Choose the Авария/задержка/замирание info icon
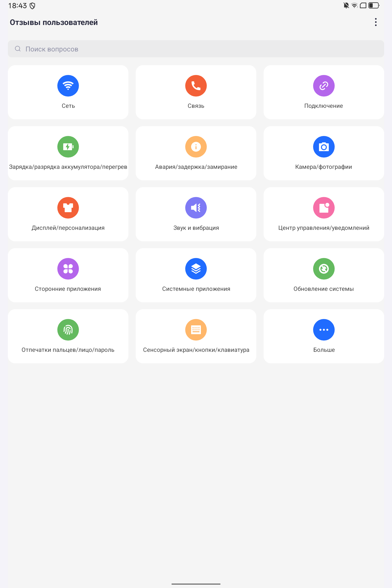 click(x=196, y=147)
